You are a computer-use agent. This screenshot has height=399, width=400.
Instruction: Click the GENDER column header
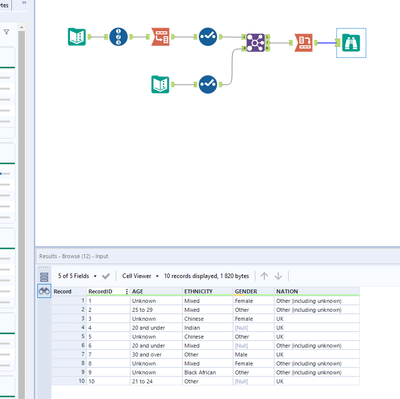pyautogui.click(x=254, y=291)
